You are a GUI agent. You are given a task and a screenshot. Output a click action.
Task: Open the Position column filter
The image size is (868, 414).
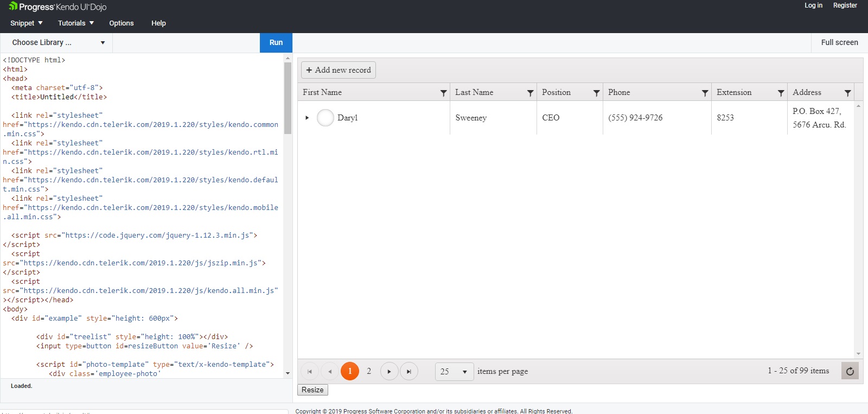(x=597, y=93)
